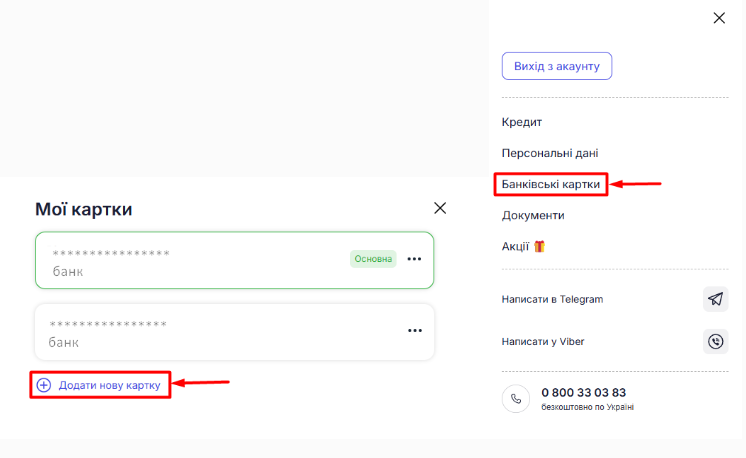
Task: Open three-dot options on the second card
Action: pyautogui.click(x=414, y=331)
